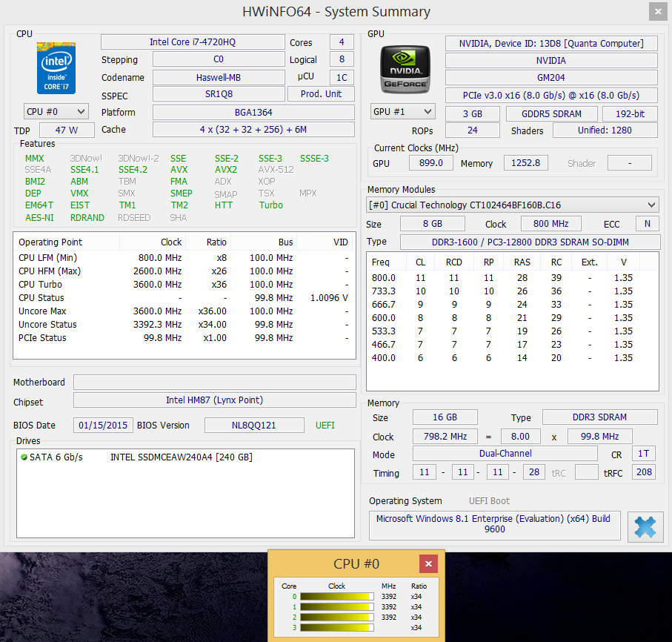Click the Intel HM87 (Lynx Point) chipset field

(x=215, y=400)
